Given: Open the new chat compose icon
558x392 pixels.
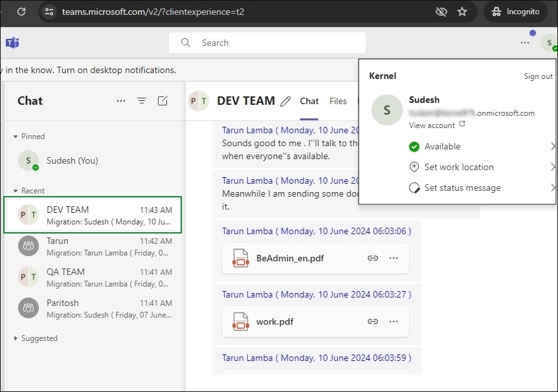Looking at the screenshot, I should tap(162, 101).
